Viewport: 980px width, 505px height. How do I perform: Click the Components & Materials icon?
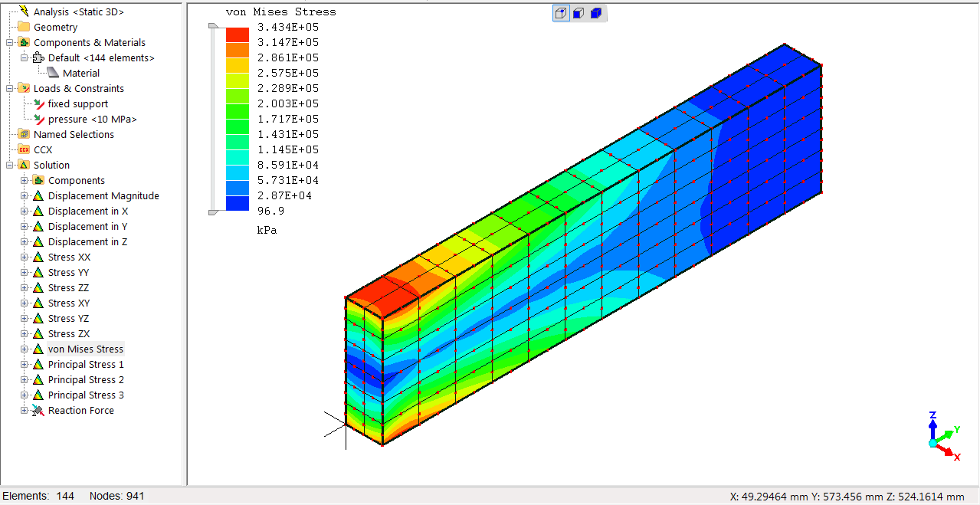24,42
